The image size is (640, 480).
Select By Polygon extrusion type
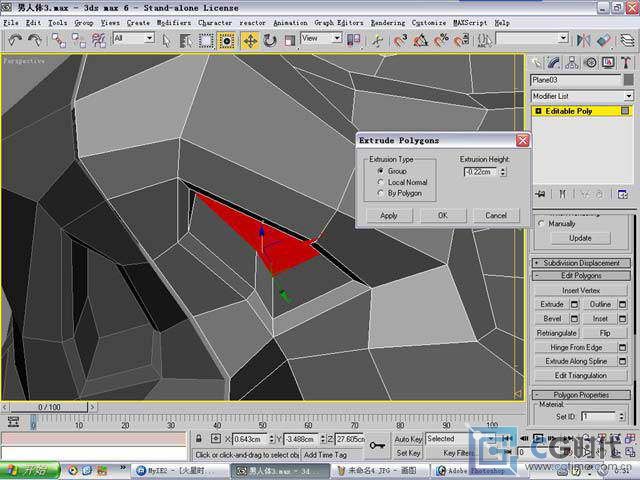pyautogui.click(x=381, y=193)
